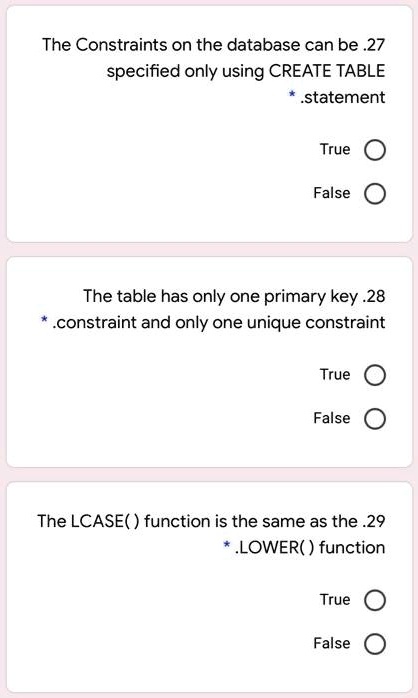Choose False radio for primary key question 28
Image resolution: width=418 pixels, height=698 pixels.
[x=375, y=419]
